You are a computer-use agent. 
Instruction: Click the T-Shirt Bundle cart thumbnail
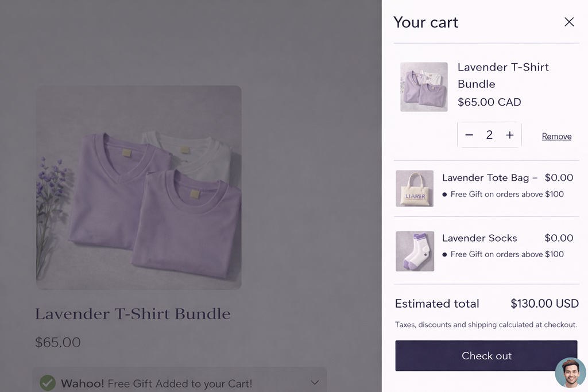point(424,87)
